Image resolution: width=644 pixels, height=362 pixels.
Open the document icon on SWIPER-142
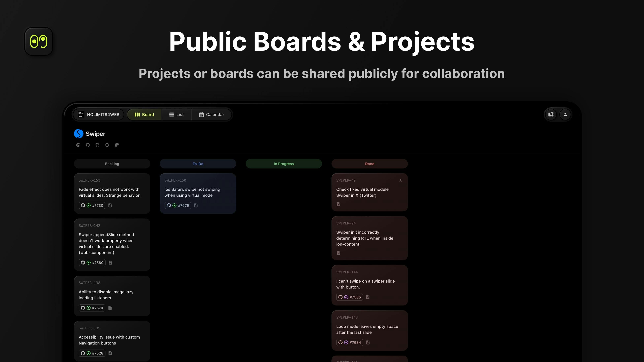(110, 263)
